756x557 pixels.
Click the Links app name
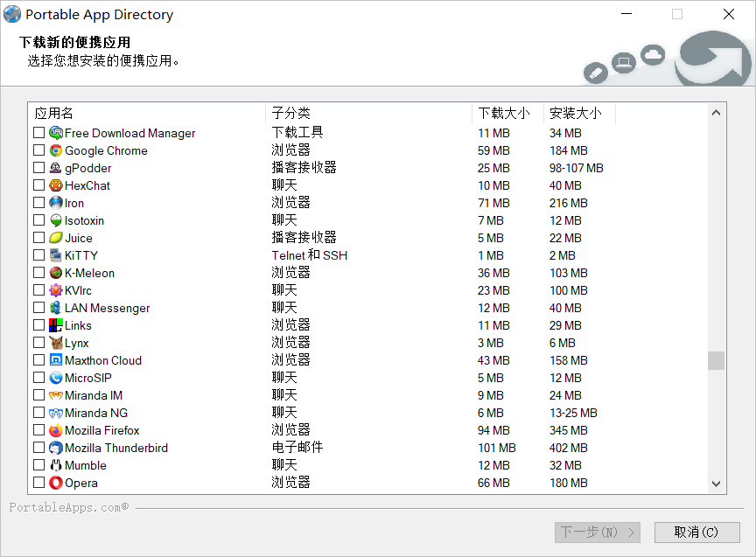point(78,326)
